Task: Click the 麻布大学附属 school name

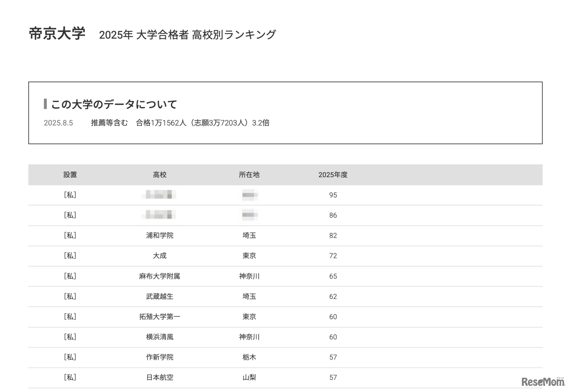Action: tap(160, 276)
